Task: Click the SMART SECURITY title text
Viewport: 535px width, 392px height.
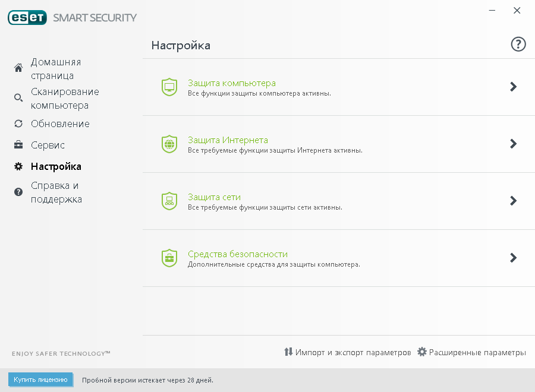Action: [x=95, y=18]
